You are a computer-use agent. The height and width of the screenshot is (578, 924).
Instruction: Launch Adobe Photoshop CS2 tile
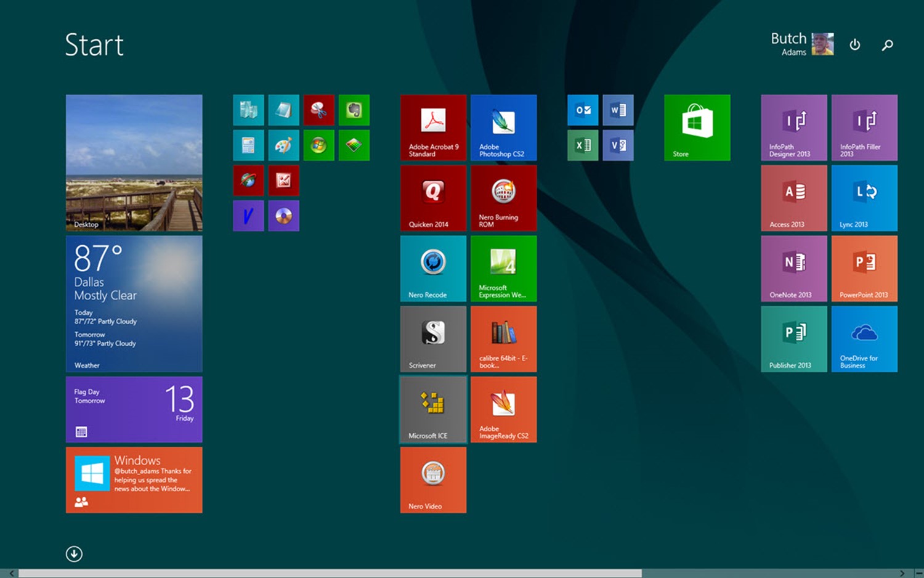[x=503, y=128]
